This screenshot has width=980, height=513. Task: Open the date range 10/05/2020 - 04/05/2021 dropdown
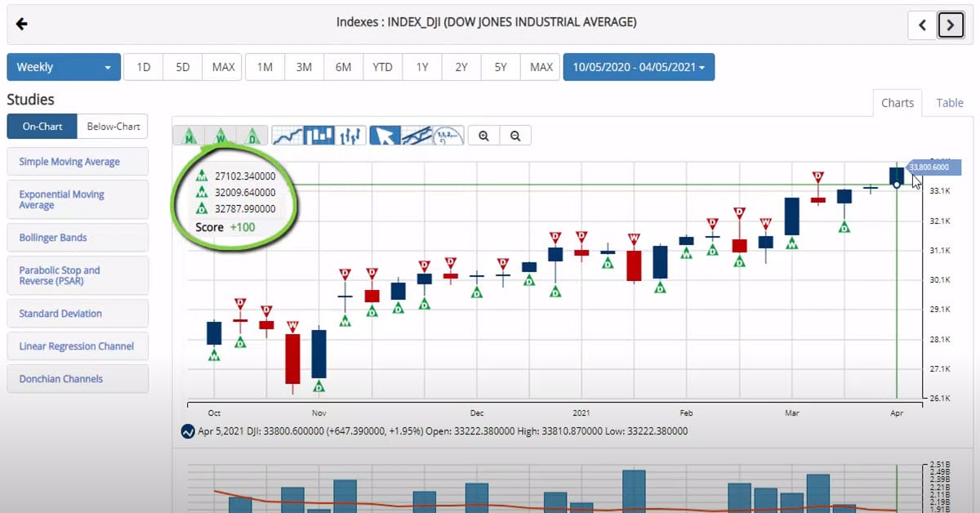(639, 67)
